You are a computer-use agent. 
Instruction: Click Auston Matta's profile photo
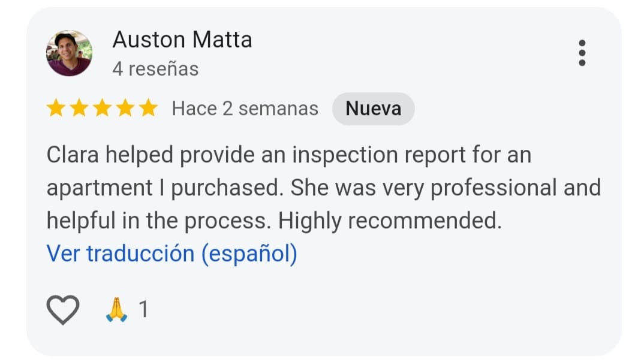click(x=70, y=53)
